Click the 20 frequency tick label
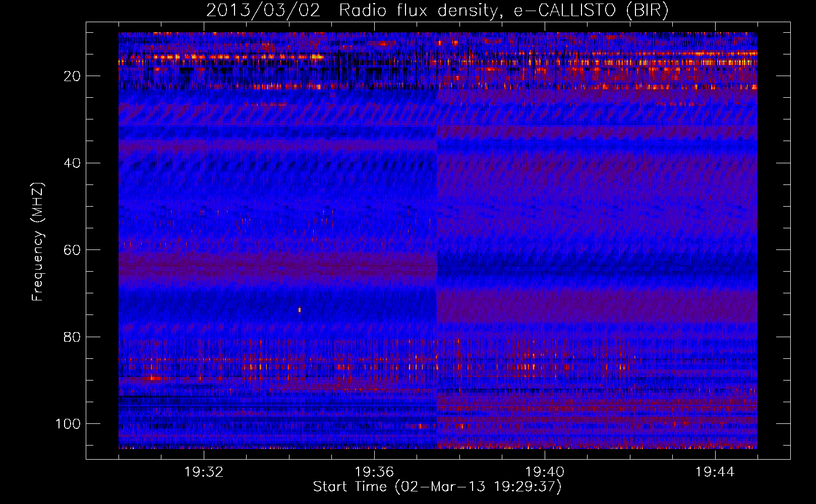The width and height of the screenshot is (816, 504). (72, 76)
